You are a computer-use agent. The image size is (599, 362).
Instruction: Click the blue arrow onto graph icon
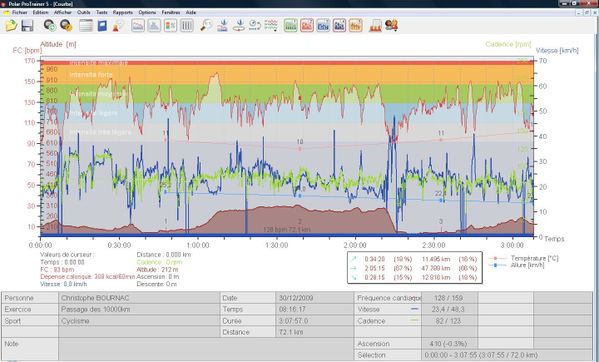pos(223,26)
